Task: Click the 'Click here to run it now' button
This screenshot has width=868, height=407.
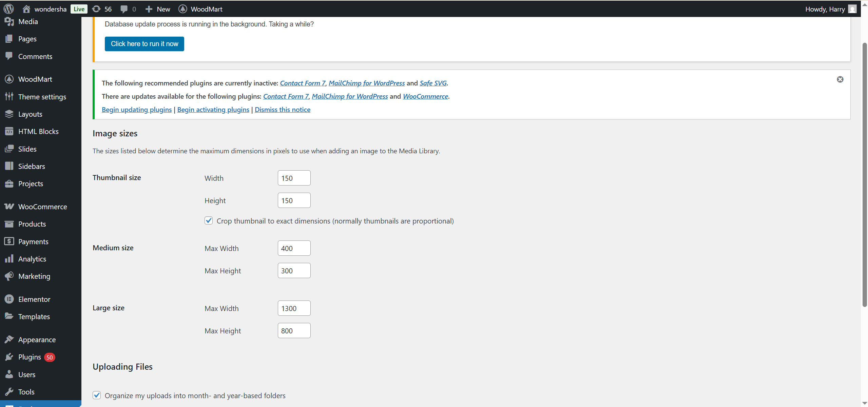Action: coord(144,43)
